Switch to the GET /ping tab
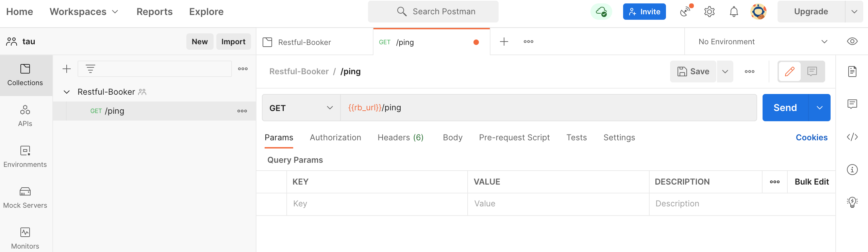The height and width of the screenshot is (252, 868). pos(431,42)
